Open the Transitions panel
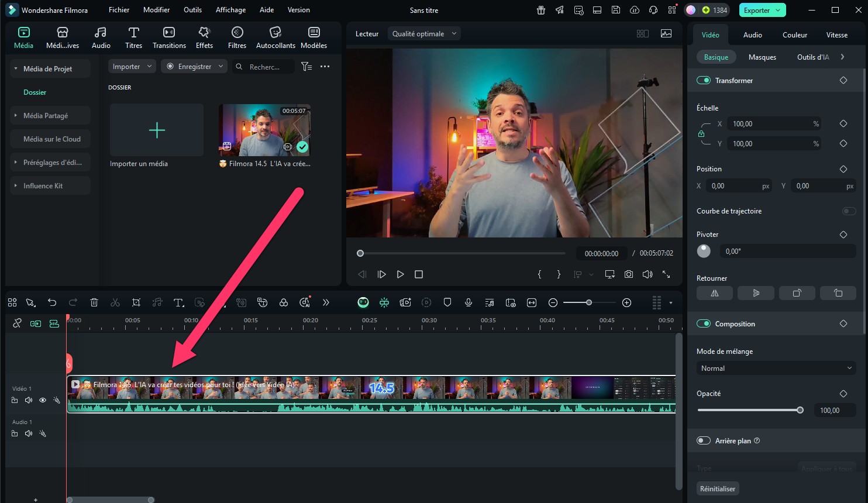868x503 pixels. (x=169, y=37)
